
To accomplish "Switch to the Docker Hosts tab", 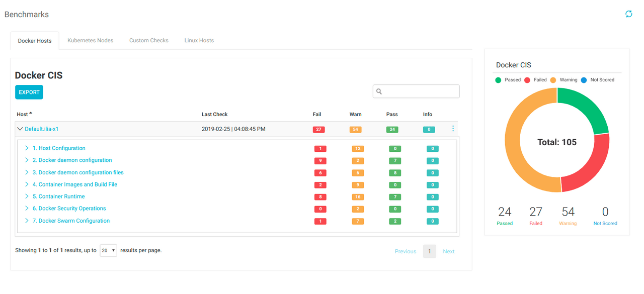I will pyautogui.click(x=35, y=41).
